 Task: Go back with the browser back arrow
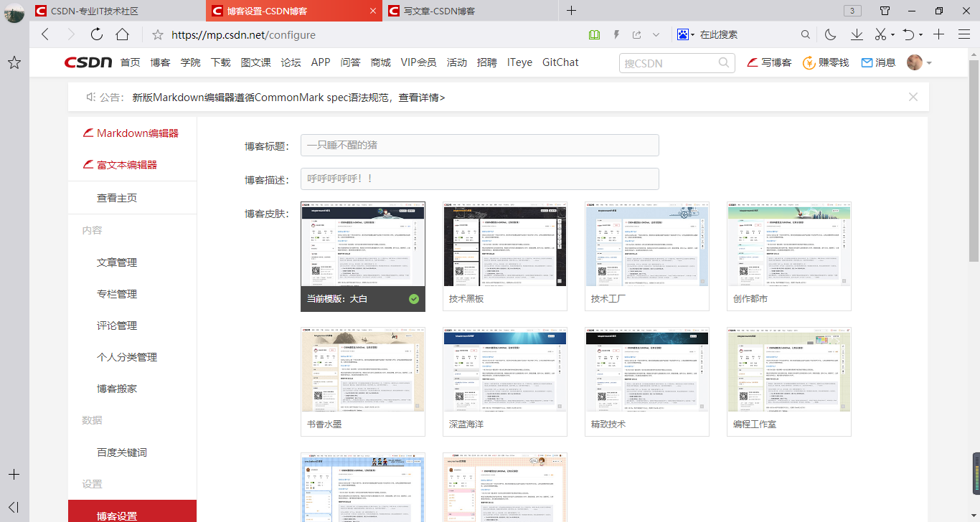pyautogui.click(x=45, y=34)
